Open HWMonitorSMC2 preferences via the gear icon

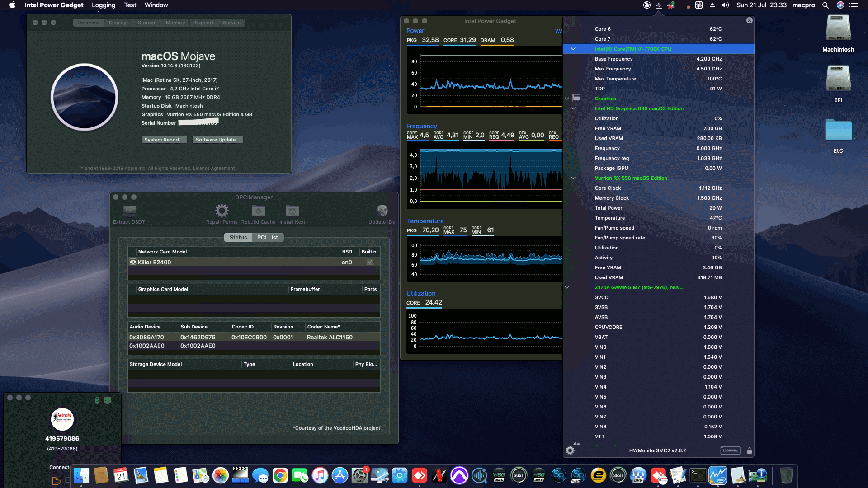click(x=571, y=450)
